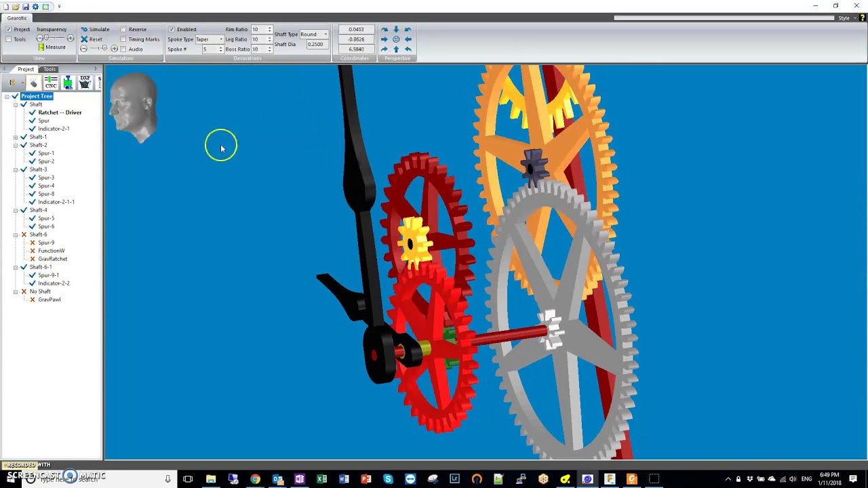Enable the Reverse simulation checkbox
This screenshot has width=868, height=488.
click(x=123, y=29)
